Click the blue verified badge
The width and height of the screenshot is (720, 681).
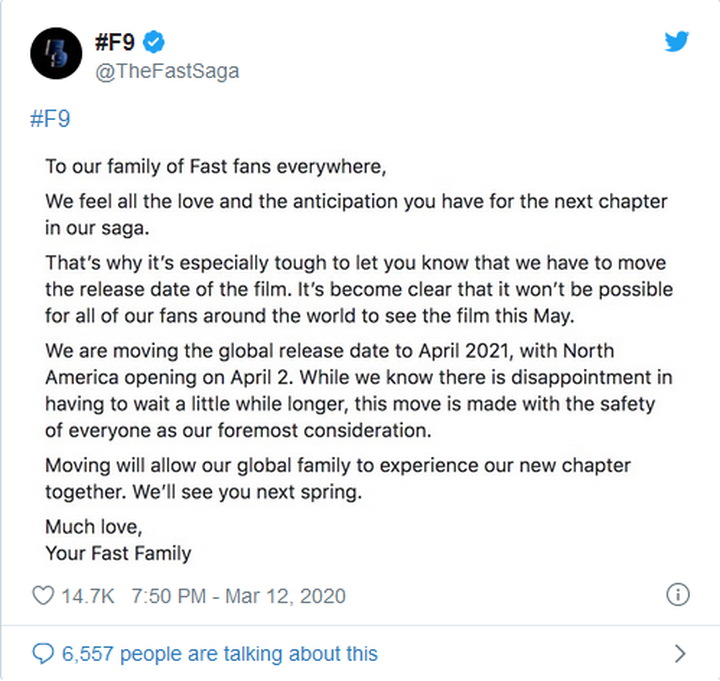[x=153, y=43]
